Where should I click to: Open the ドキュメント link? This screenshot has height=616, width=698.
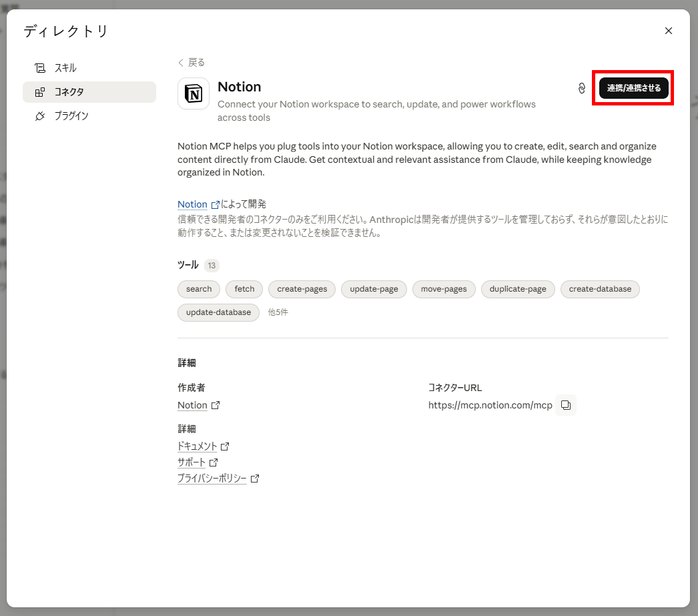coord(198,446)
